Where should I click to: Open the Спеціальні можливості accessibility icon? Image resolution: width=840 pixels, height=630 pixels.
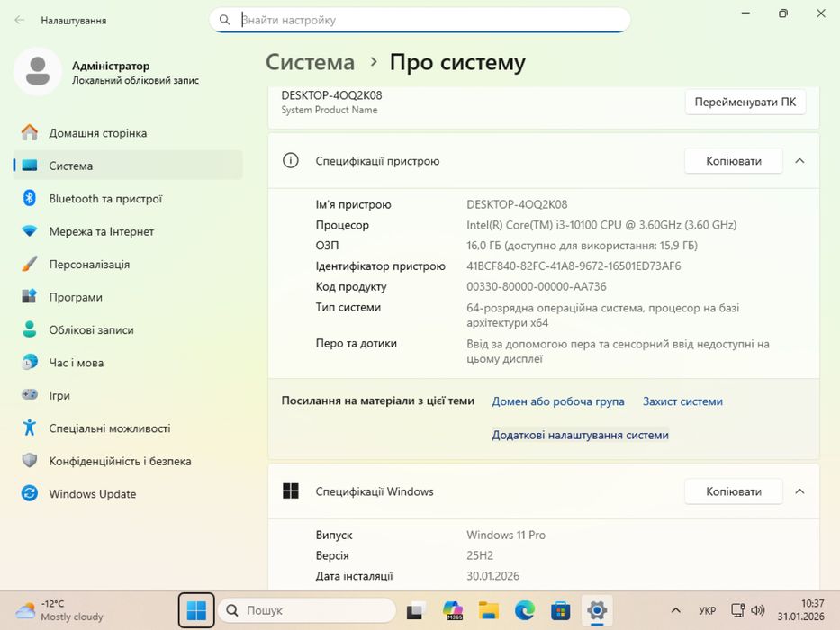click(30, 427)
